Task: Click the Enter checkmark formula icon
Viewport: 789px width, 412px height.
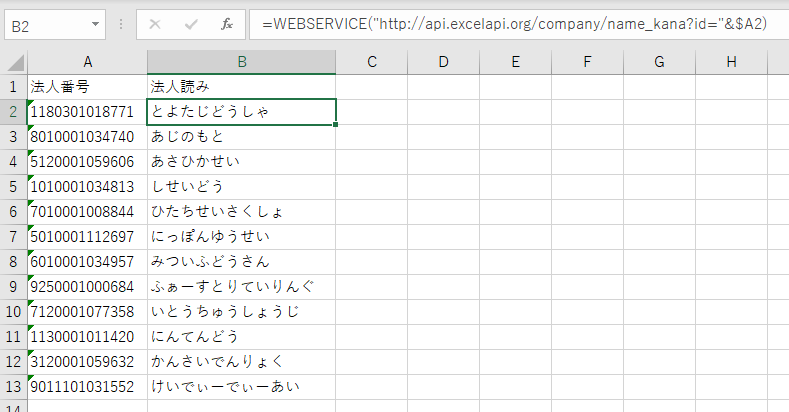Action: (x=191, y=24)
